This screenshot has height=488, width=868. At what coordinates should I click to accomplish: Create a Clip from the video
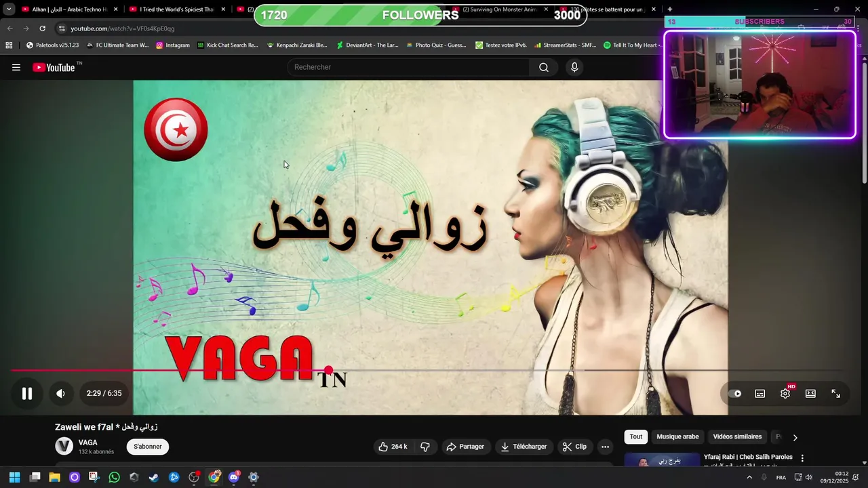[574, 447]
